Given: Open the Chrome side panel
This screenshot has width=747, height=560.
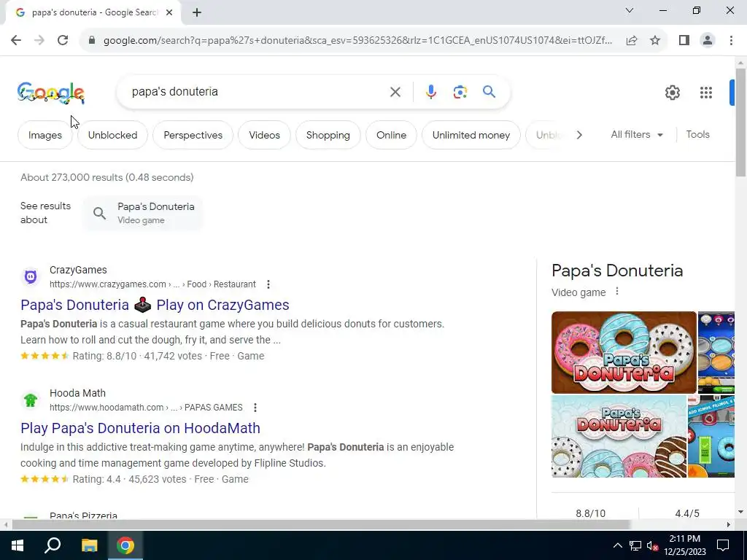Looking at the screenshot, I should tap(684, 41).
